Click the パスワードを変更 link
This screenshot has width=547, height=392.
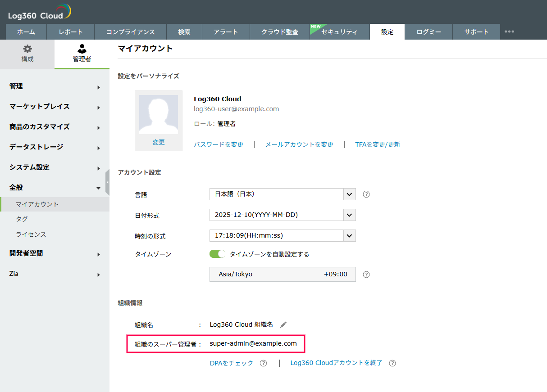coord(219,144)
